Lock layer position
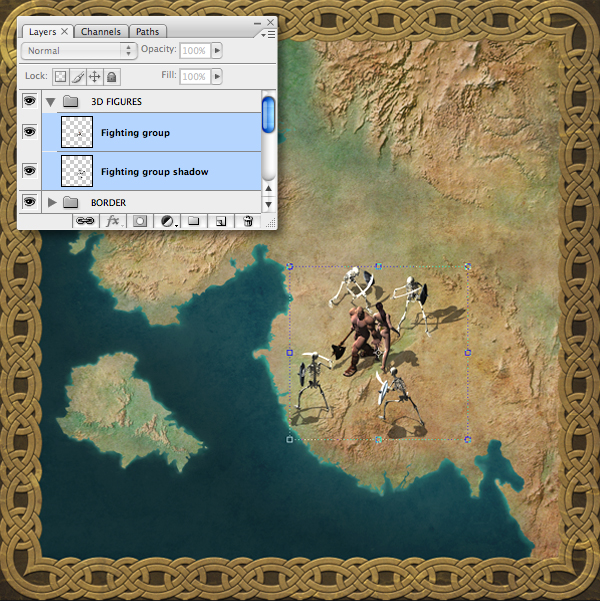The image size is (600, 601). tap(94, 77)
